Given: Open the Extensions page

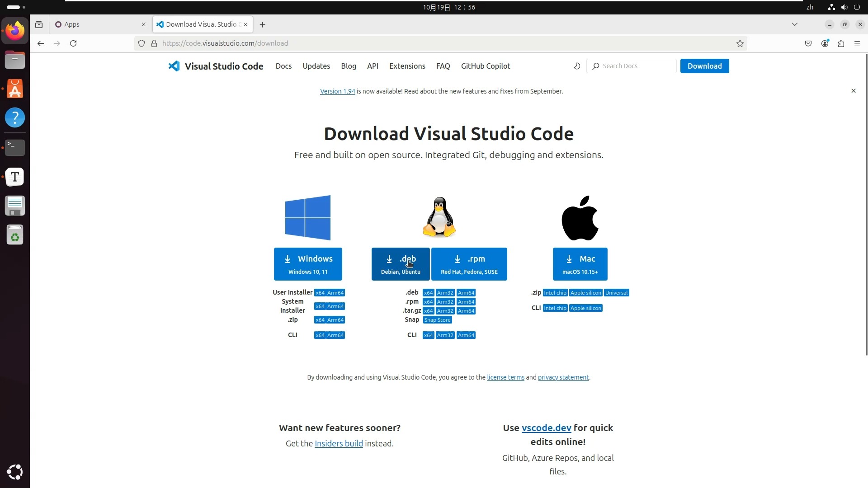Looking at the screenshot, I should [x=407, y=66].
